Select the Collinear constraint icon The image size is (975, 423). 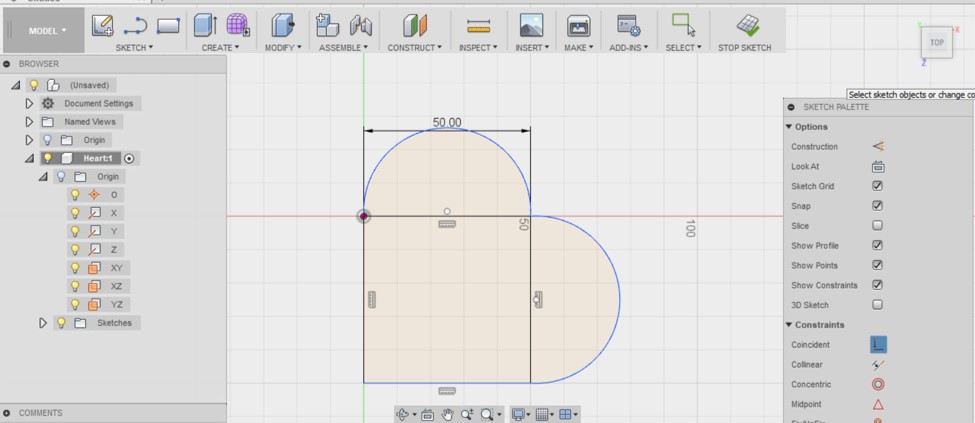click(x=878, y=365)
